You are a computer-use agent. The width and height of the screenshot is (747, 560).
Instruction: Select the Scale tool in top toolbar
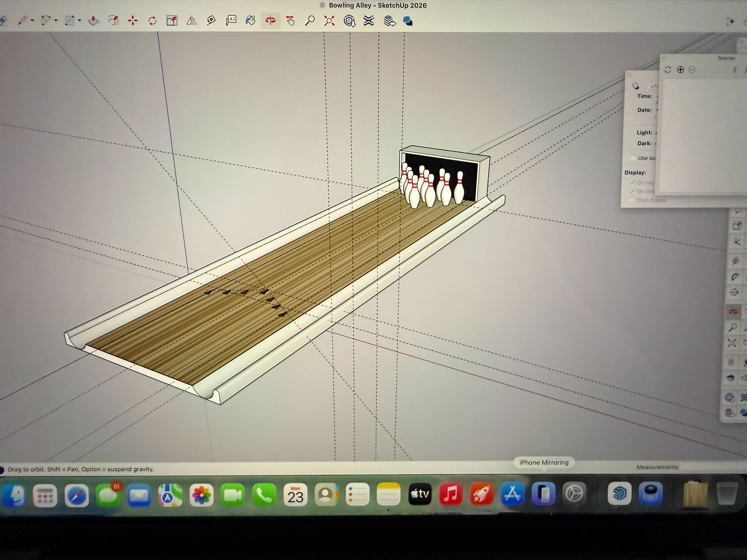172,21
